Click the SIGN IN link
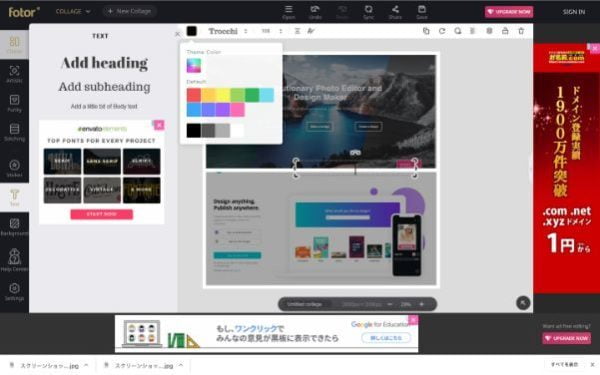Image resolution: width=600 pixels, height=375 pixels. (574, 12)
